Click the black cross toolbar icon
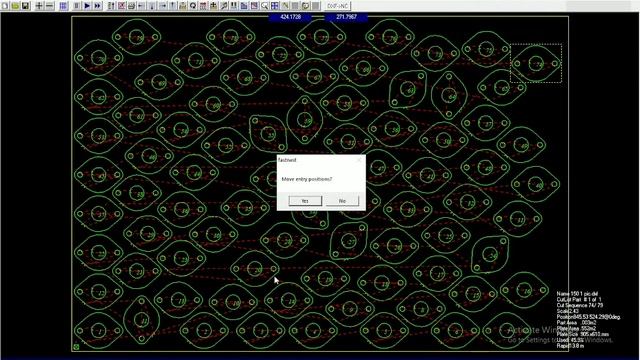Image resolution: width=640 pixels, height=360 pixels. pos(213,6)
